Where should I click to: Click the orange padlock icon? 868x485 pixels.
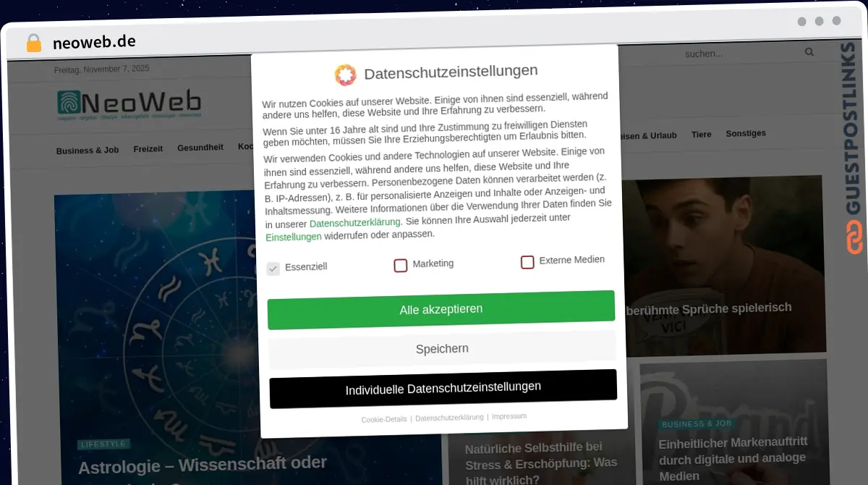[33, 43]
